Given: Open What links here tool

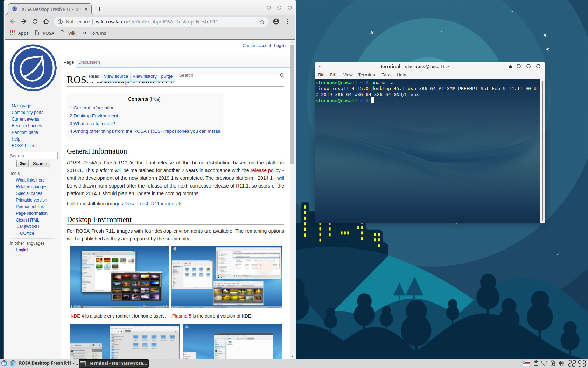Looking at the screenshot, I should click(30, 180).
